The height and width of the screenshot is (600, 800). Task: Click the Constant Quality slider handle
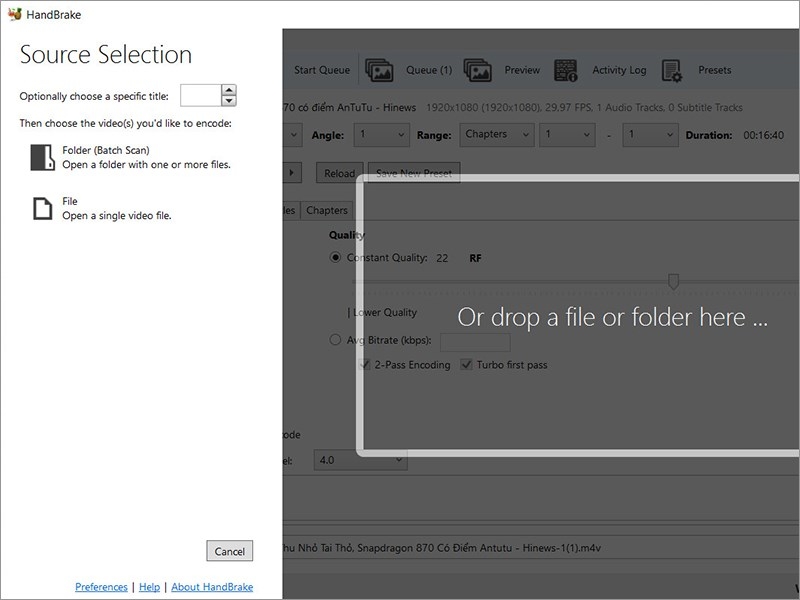point(673,282)
